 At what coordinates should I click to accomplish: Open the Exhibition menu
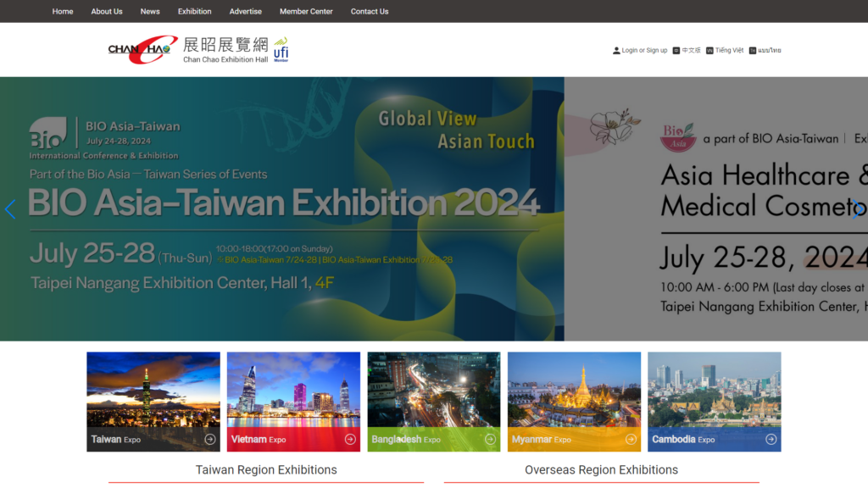[194, 11]
